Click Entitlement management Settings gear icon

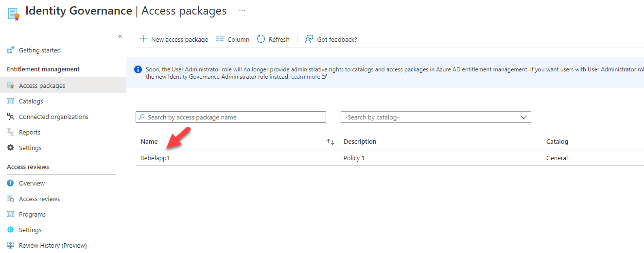coord(10,148)
